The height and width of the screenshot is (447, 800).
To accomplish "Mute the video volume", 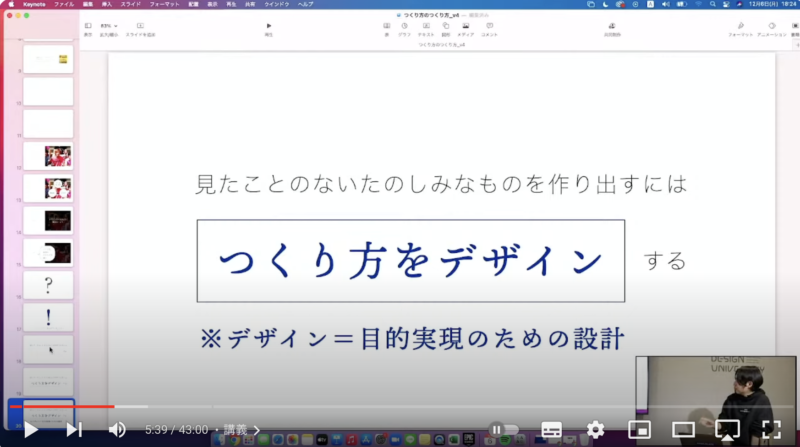I will (117, 429).
